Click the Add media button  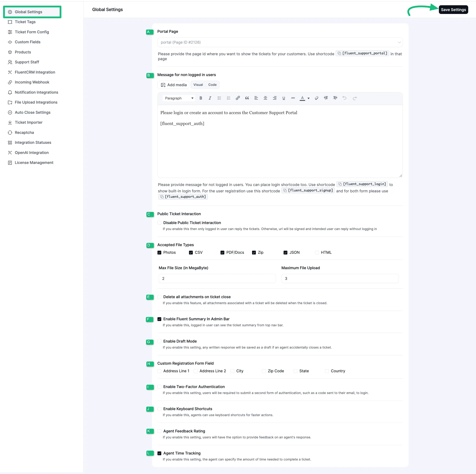(x=173, y=85)
